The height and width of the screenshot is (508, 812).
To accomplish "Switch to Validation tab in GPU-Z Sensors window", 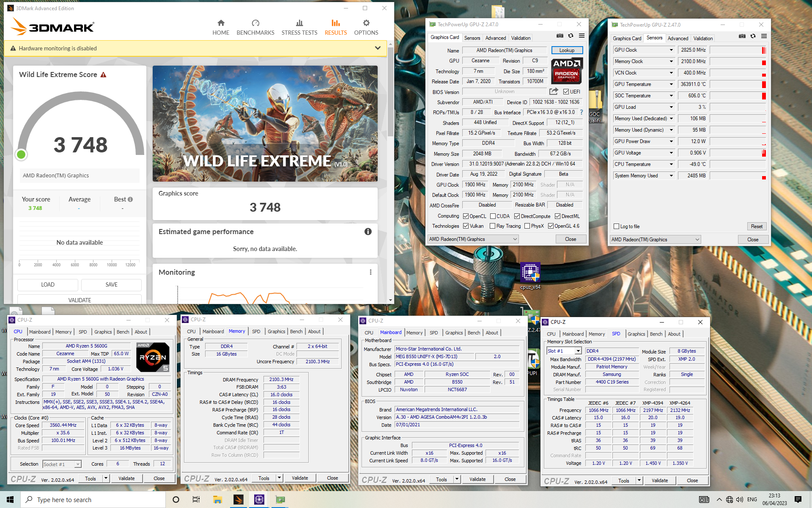I will tap(703, 39).
